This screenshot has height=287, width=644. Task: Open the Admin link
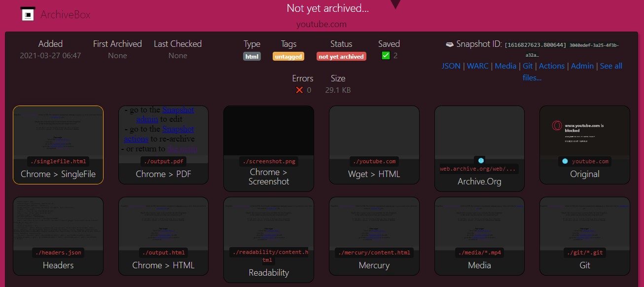pyautogui.click(x=582, y=66)
